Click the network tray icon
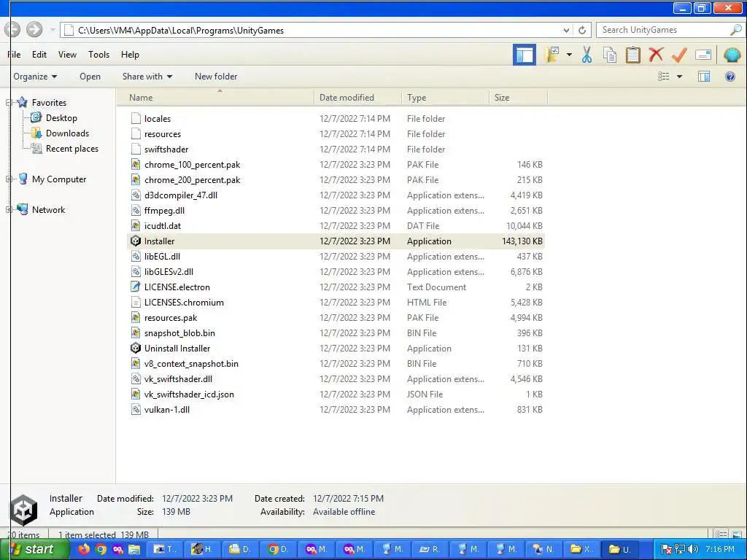 coord(680,550)
